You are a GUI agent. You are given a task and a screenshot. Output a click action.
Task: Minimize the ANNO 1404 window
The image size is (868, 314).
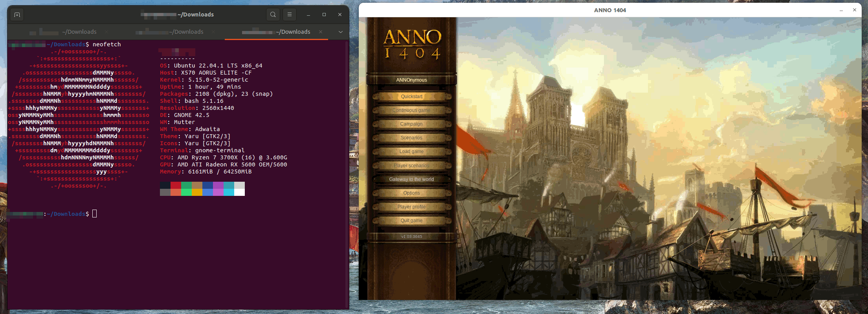pos(841,10)
